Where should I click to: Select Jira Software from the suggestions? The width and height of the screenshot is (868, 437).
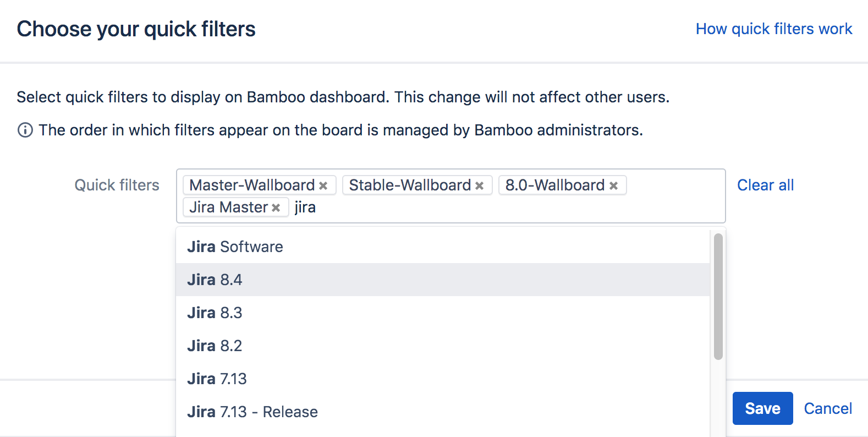click(235, 247)
